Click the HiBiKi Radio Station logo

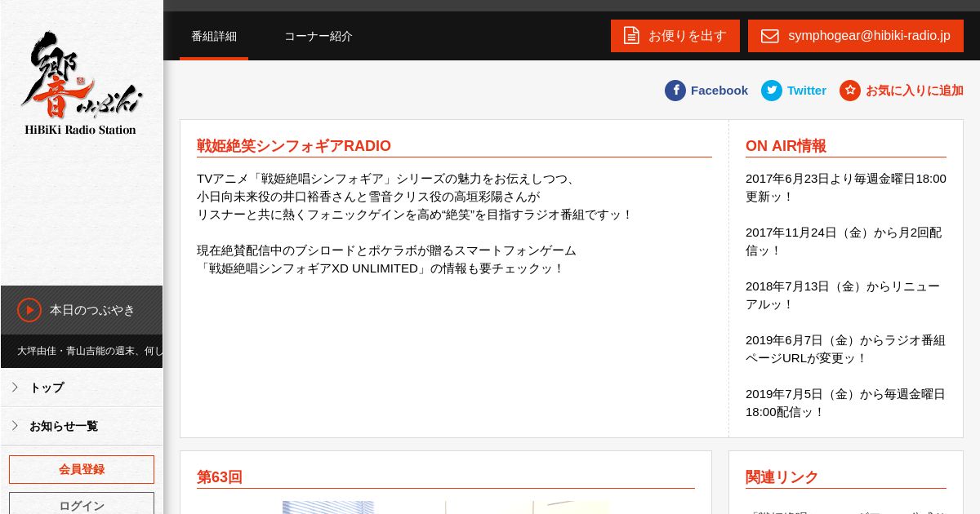pos(81,83)
